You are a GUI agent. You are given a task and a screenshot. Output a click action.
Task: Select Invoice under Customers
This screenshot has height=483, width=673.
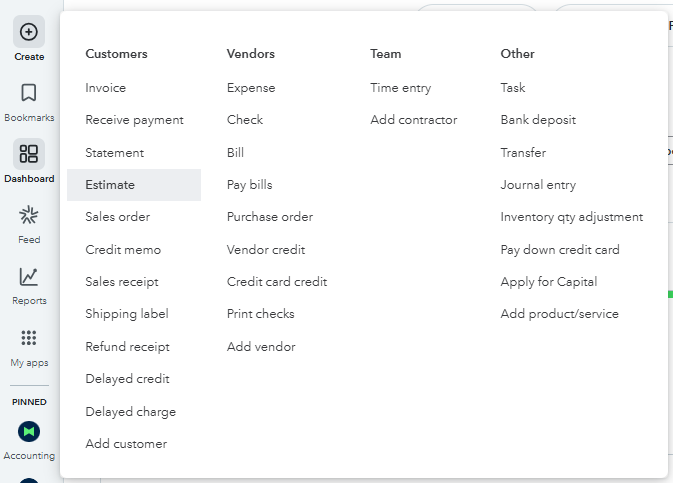tap(106, 88)
